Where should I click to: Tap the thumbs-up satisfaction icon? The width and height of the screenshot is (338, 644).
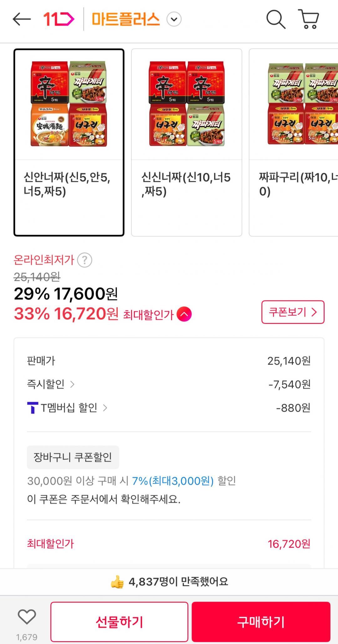(x=117, y=582)
